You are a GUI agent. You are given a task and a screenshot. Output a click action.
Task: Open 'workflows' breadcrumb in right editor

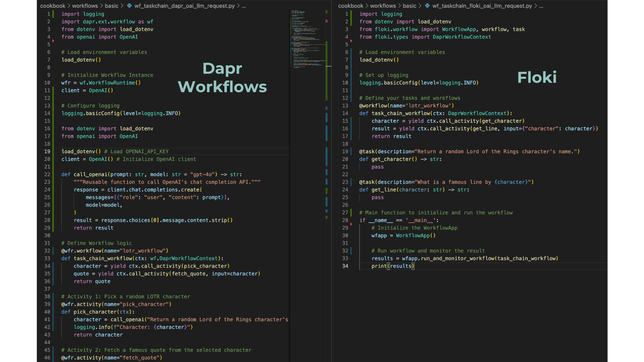[383, 6]
